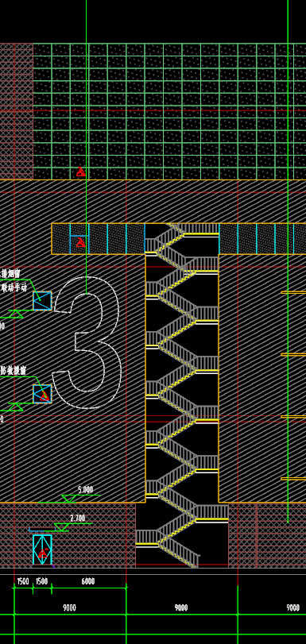Click the elevation triangle marker at 2.700
Screen dimensions: 306x644
62,527
